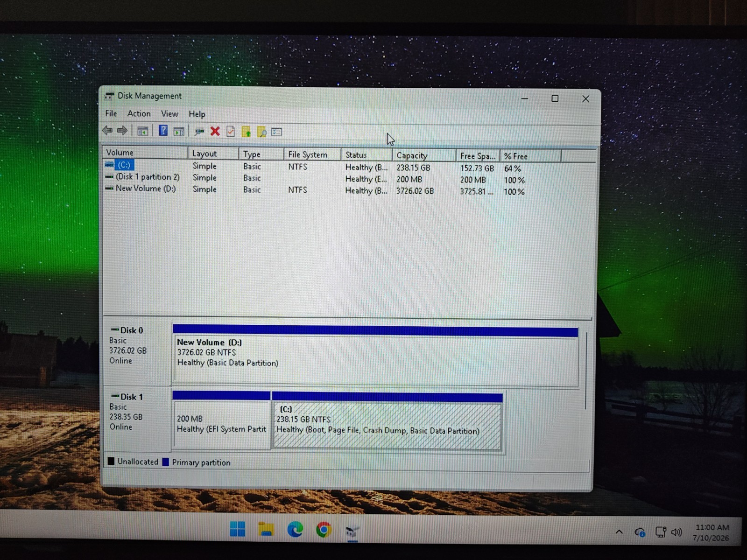Open the Windows Start menu
The width and height of the screenshot is (747, 560).
point(238,529)
